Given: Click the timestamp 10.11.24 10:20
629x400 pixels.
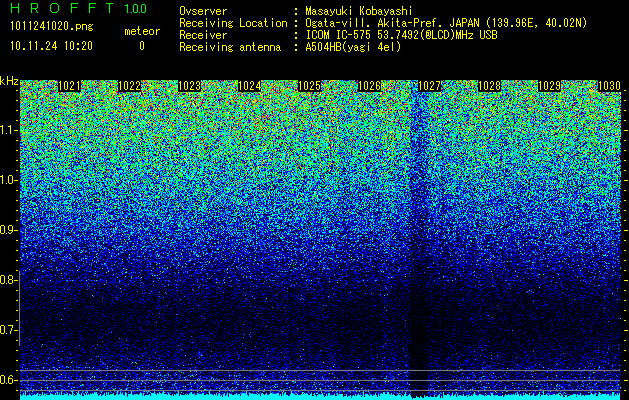Looking at the screenshot, I should click(x=51, y=46).
